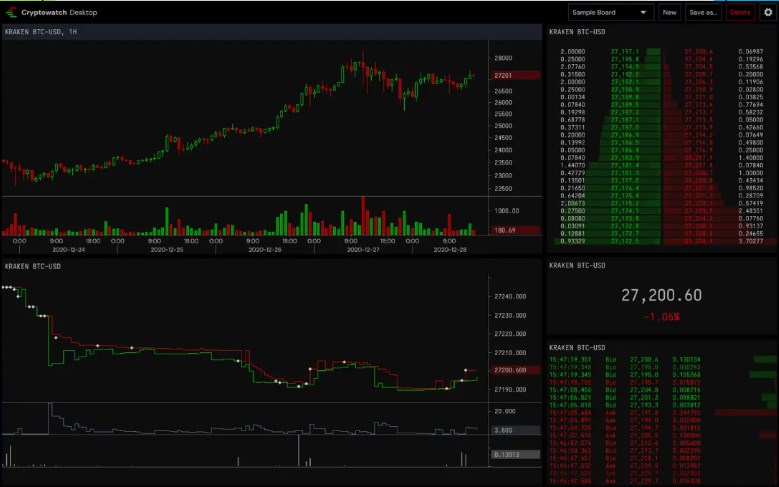Click the large 27,200.60 price readout

tap(661, 295)
